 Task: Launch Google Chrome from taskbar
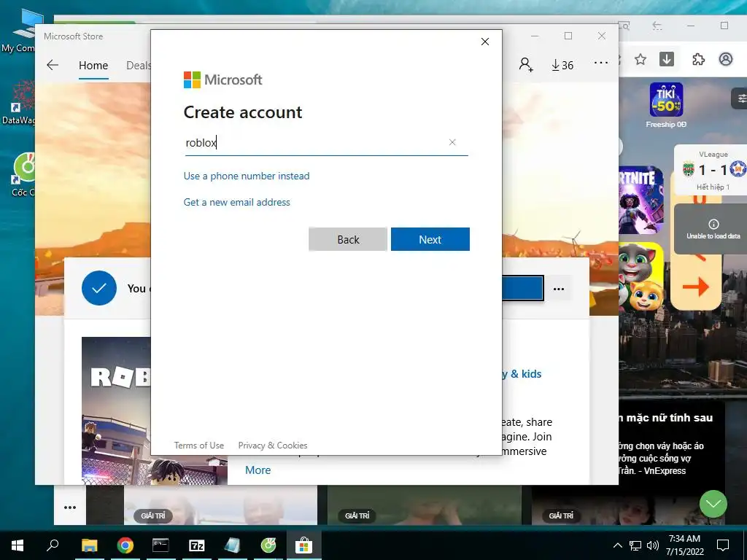pos(125,545)
